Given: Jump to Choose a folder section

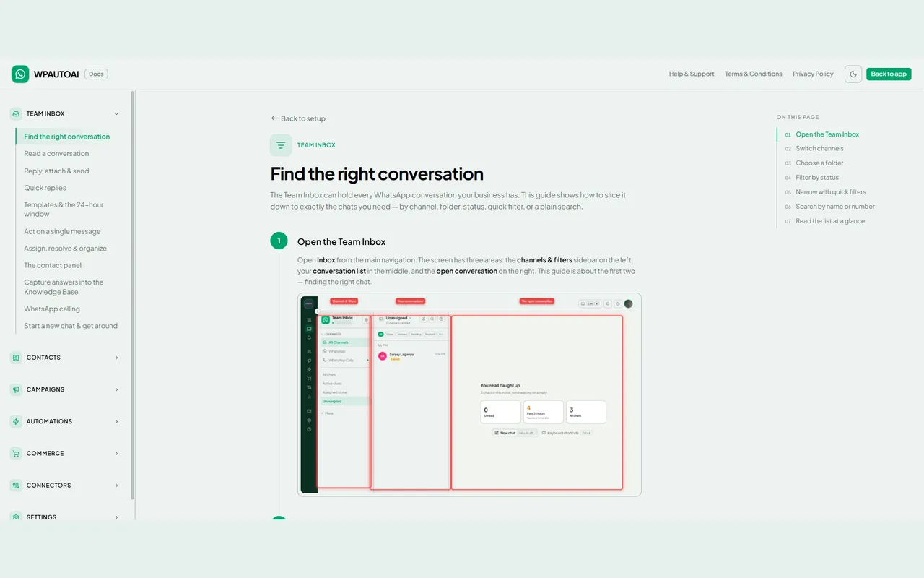Looking at the screenshot, I should click(x=819, y=163).
